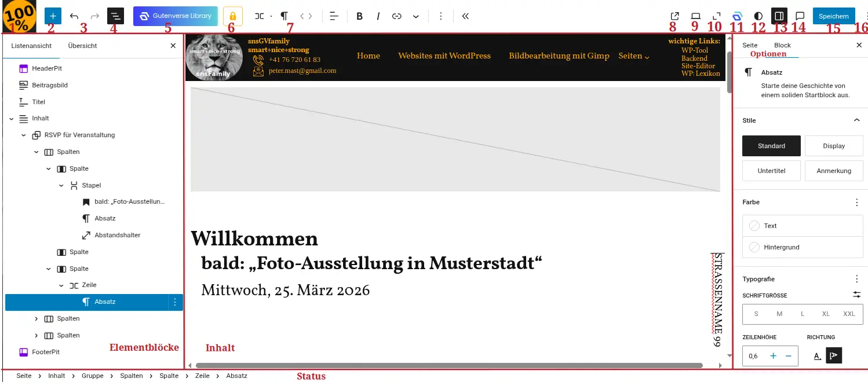Decrease line height with minus

pos(788,356)
